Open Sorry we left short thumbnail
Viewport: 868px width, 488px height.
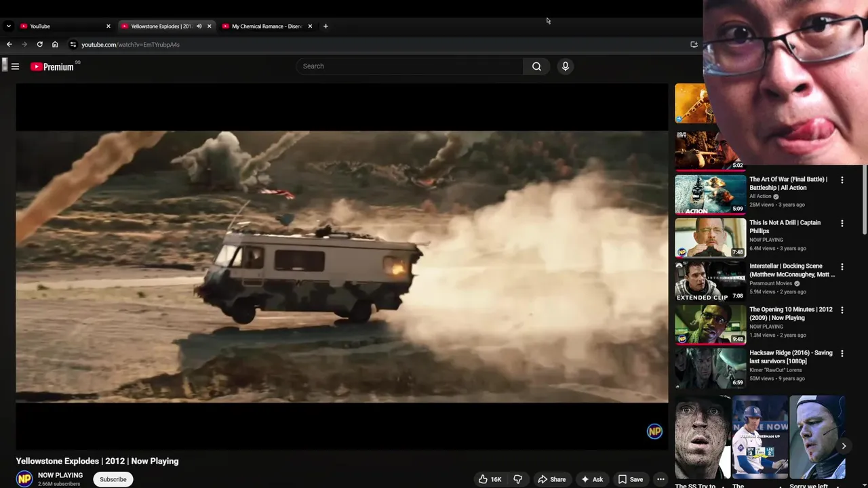[x=817, y=438]
